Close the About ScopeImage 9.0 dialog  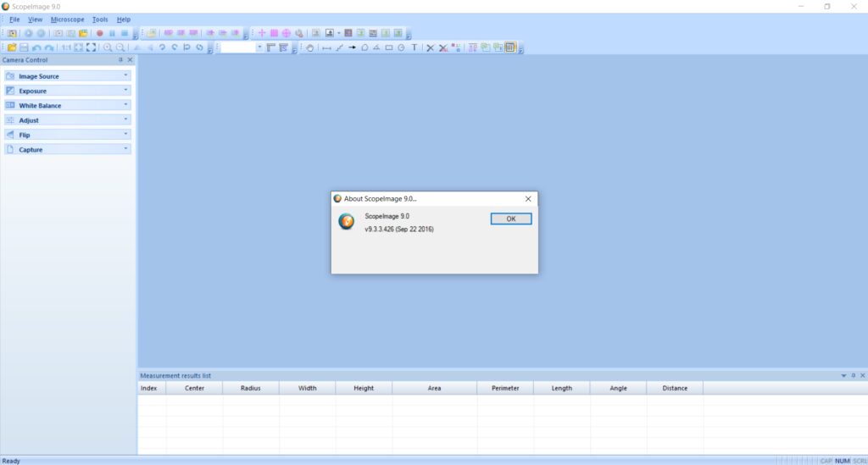pos(528,199)
